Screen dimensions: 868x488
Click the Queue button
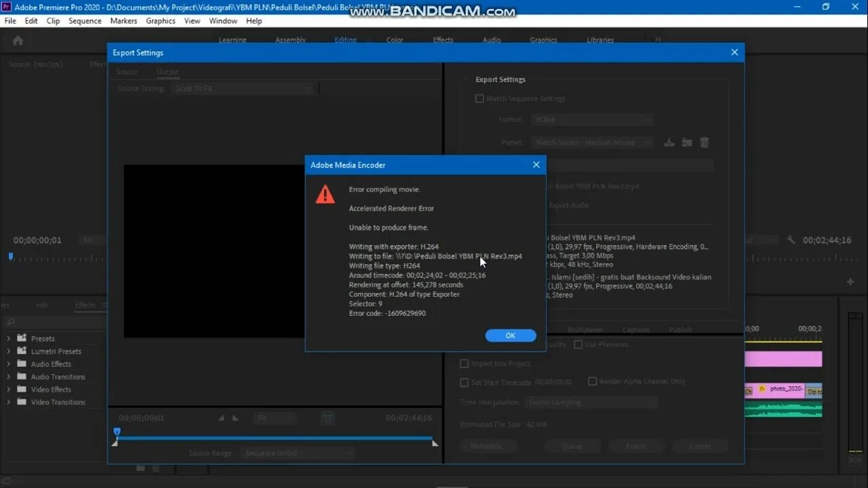click(x=572, y=446)
